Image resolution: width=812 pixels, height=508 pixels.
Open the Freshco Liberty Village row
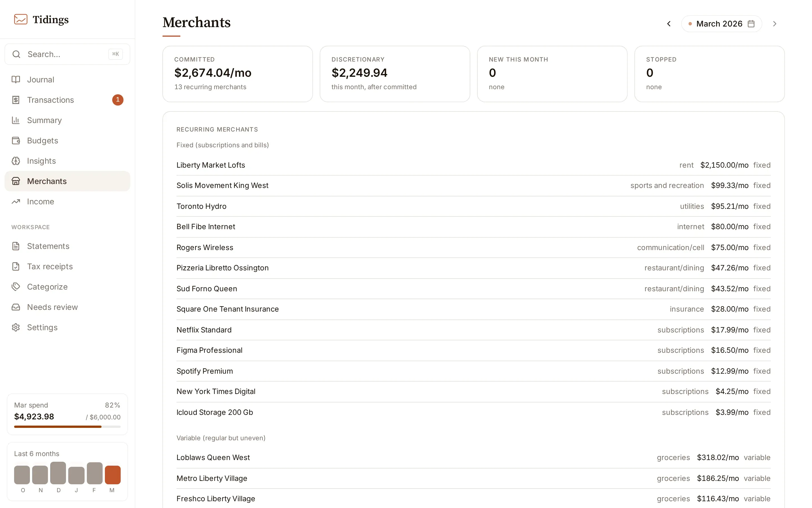coord(473,499)
